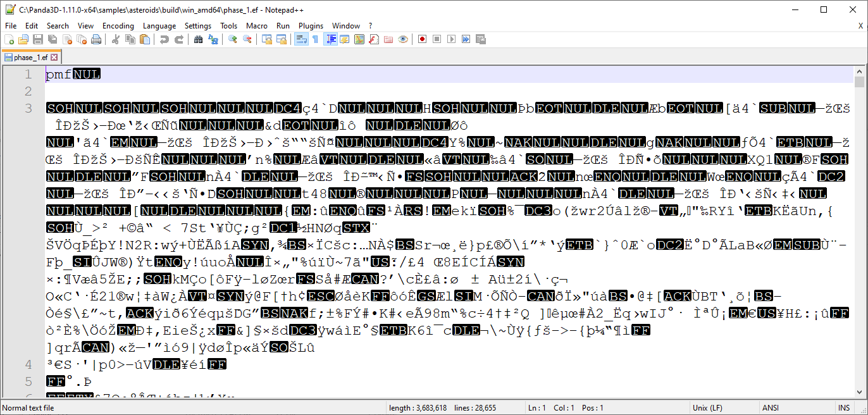Click the Print toolbar icon

(x=96, y=39)
